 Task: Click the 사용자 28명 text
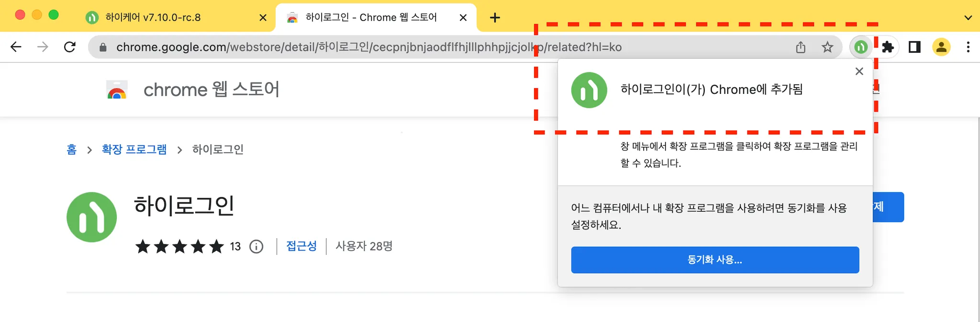364,246
